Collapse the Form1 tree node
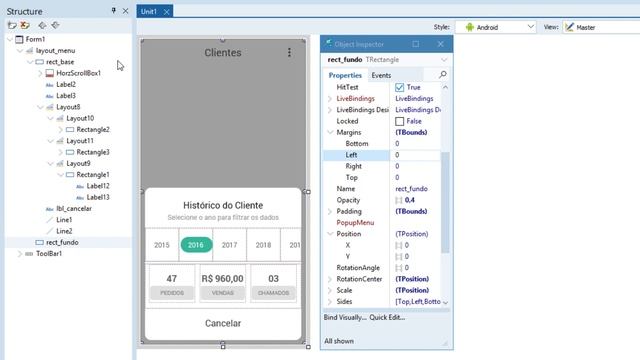640x360 pixels. click(10, 40)
